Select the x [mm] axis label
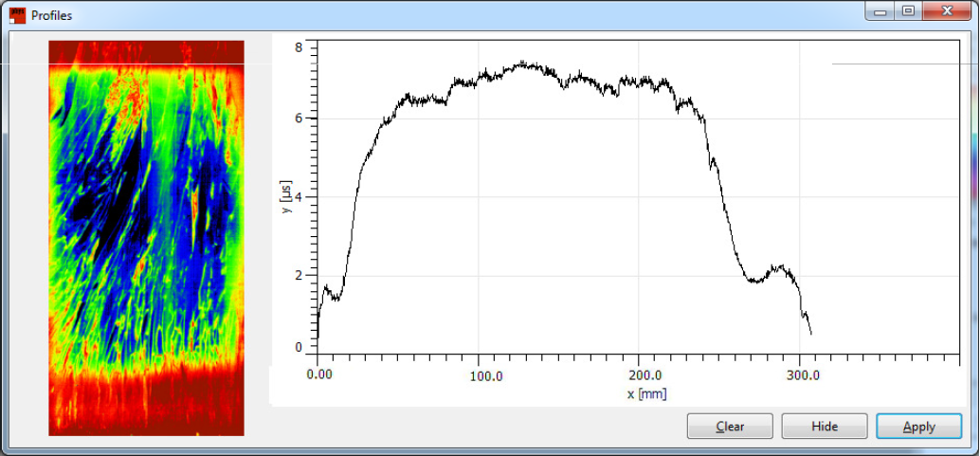 click(647, 393)
